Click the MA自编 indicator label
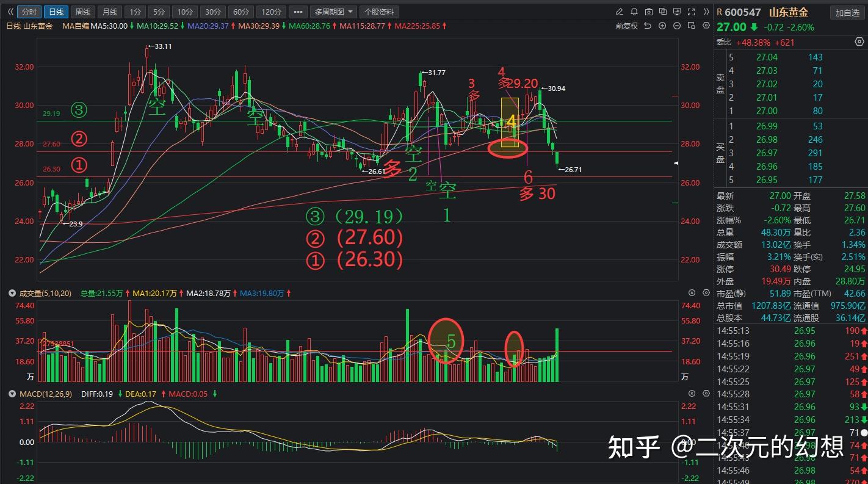This screenshot has width=868, height=484. (x=76, y=26)
